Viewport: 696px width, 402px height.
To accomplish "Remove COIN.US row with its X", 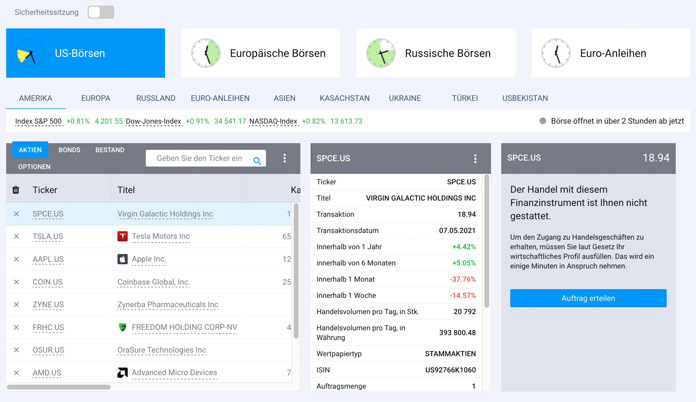I will (x=16, y=282).
